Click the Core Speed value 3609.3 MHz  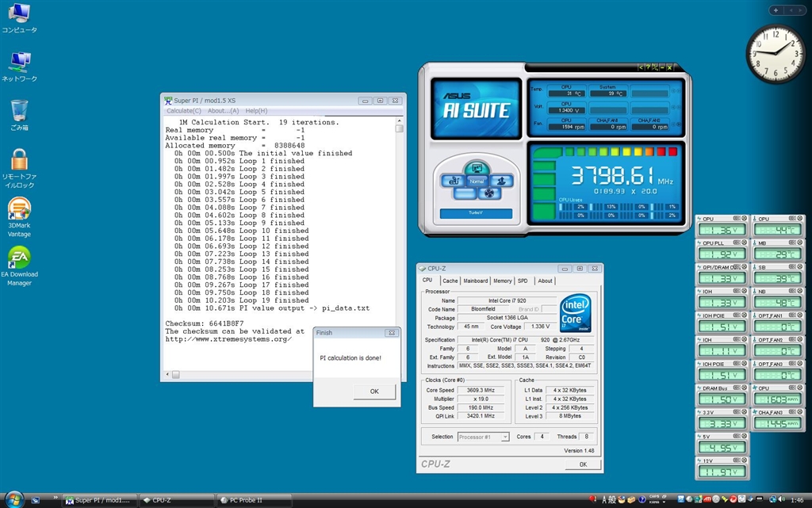[x=481, y=391]
